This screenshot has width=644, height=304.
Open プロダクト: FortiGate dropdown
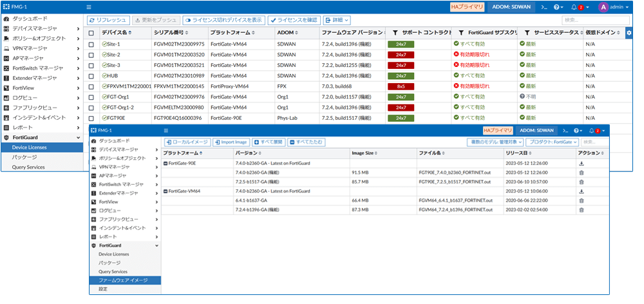552,142
